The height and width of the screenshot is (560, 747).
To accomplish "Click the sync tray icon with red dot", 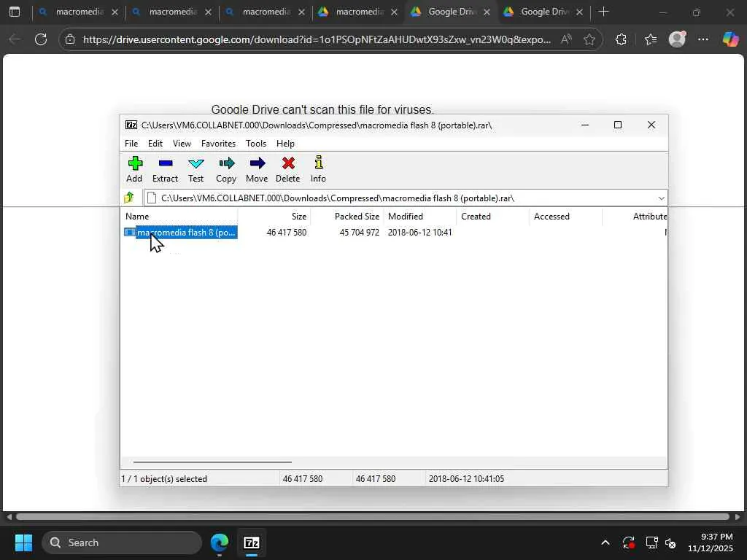I will 628,542.
